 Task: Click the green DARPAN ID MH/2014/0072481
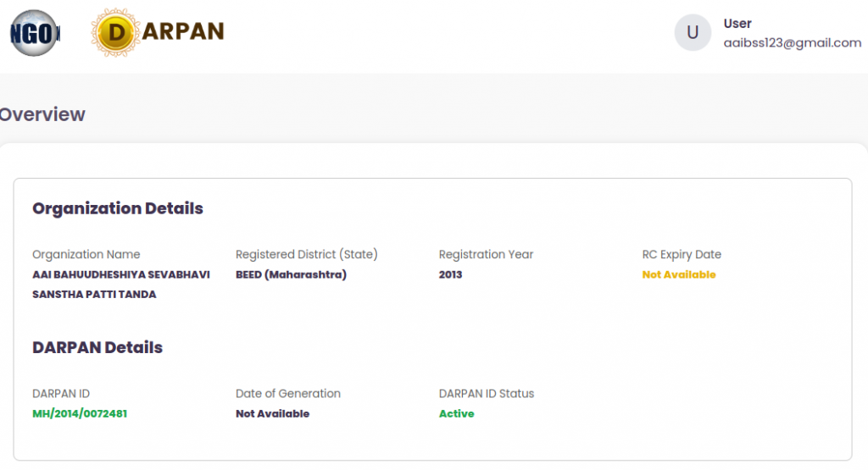[x=80, y=414]
